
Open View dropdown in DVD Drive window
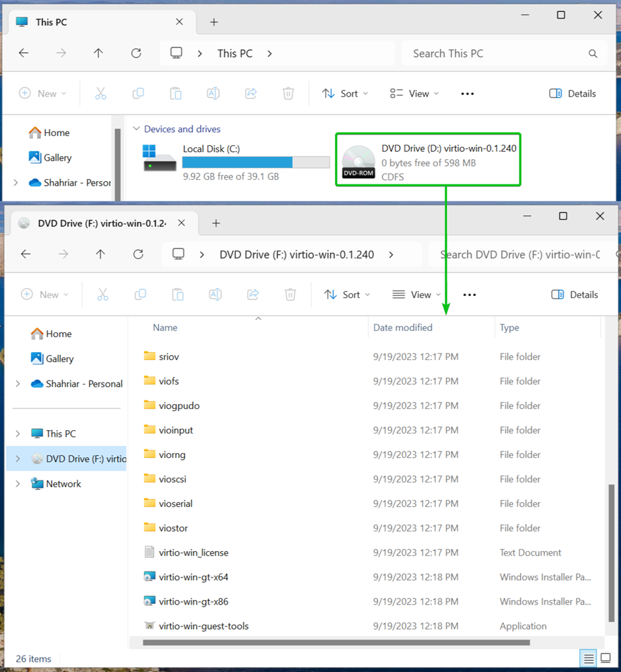coord(417,295)
